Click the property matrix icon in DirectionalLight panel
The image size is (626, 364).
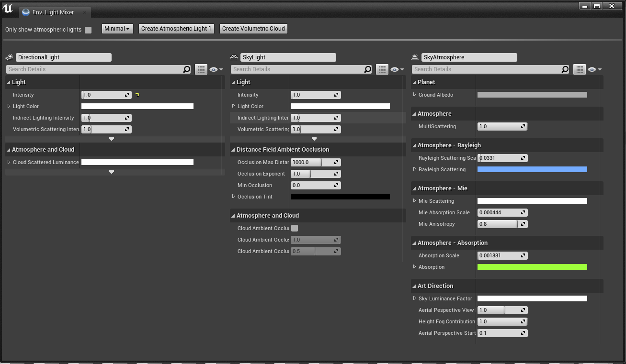pos(201,69)
